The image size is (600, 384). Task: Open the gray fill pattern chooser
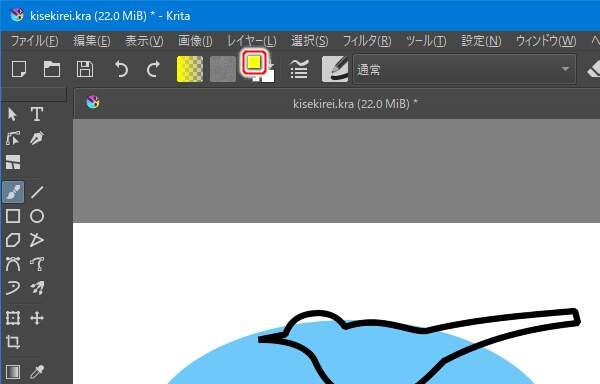(x=223, y=69)
